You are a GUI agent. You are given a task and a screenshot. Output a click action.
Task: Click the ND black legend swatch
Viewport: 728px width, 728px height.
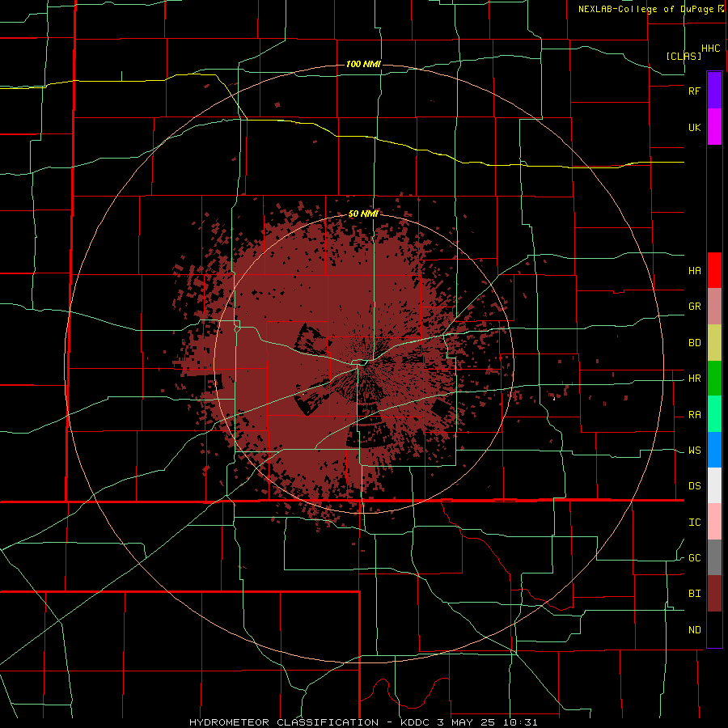pyautogui.click(x=714, y=629)
